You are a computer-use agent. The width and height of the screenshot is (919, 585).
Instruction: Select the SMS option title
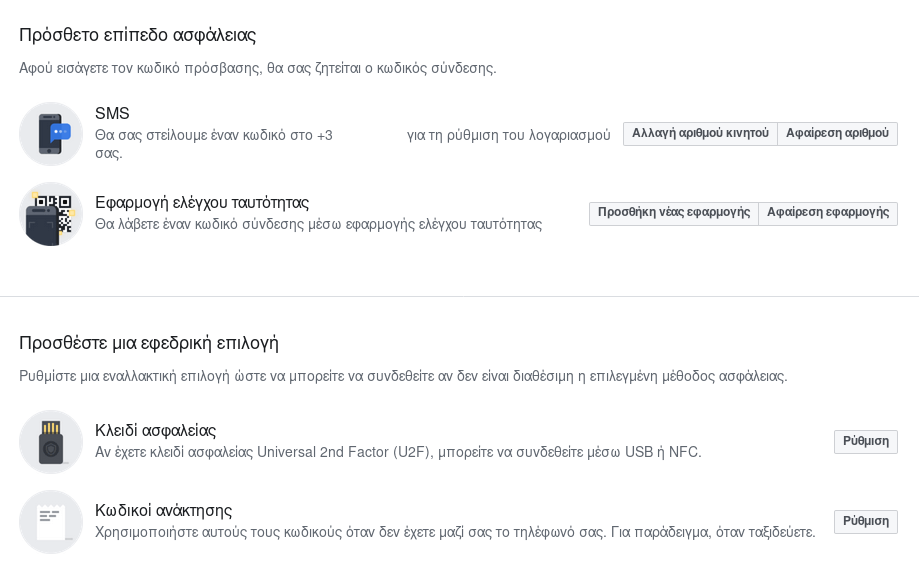pos(112,113)
